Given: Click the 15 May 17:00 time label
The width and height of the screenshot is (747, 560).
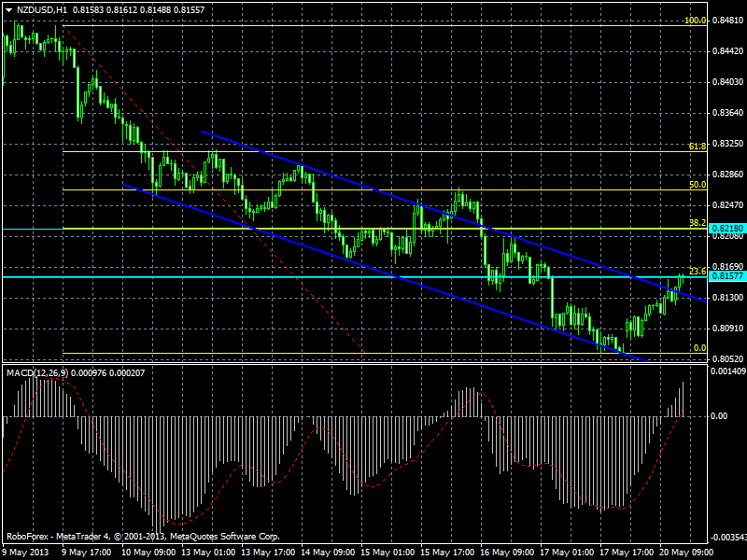Looking at the screenshot, I should pos(447,553).
